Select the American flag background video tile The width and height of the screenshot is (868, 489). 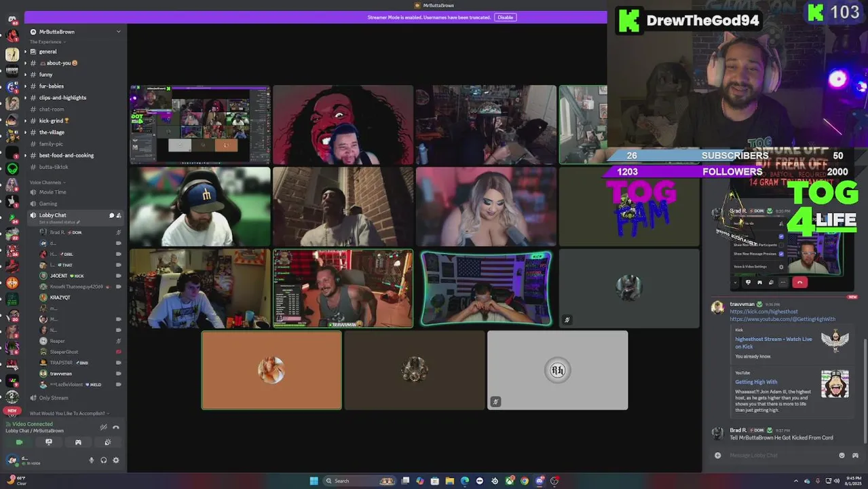coord(486,289)
